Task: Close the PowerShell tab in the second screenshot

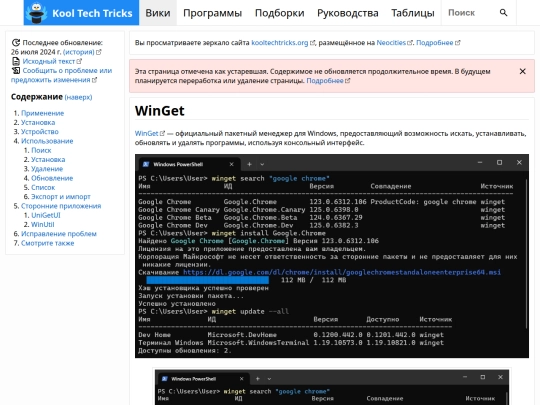Action: [x=241, y=378]
